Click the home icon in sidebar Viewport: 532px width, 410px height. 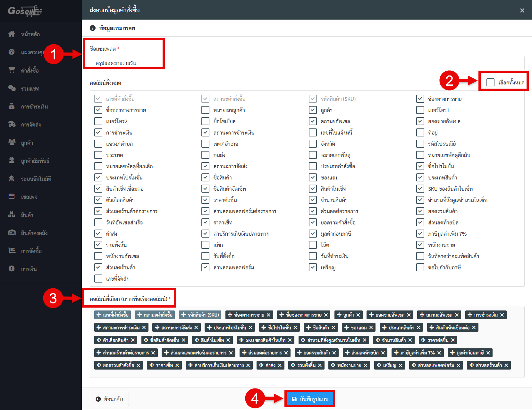point(12,34)
